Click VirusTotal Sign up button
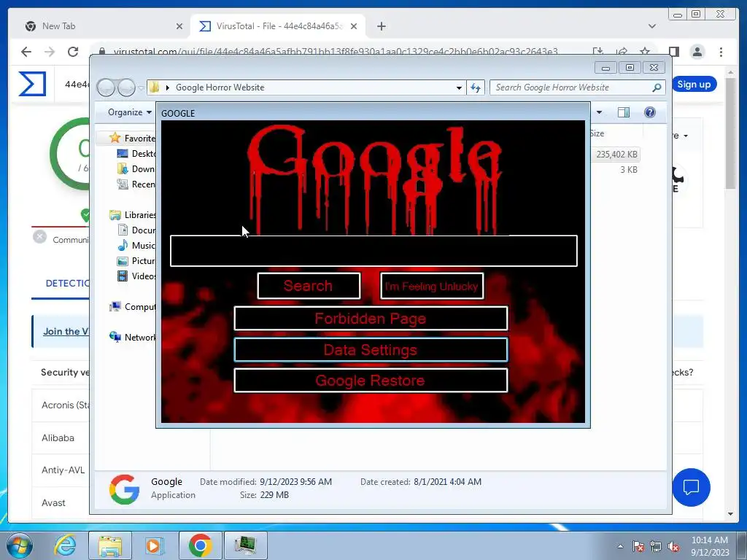The height and width of the screenshot is (560, 747). [x=694, y=85]
